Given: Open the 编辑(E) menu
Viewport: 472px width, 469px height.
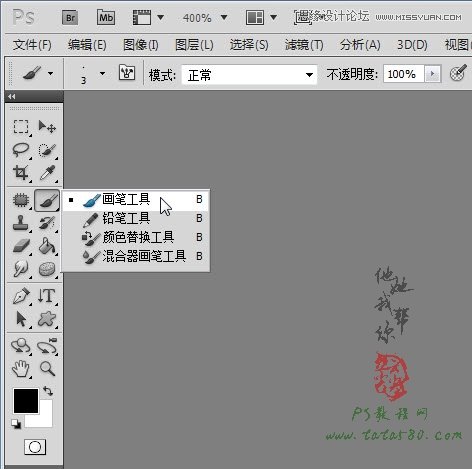Looking at the screenshot, I should coord(87,45).
